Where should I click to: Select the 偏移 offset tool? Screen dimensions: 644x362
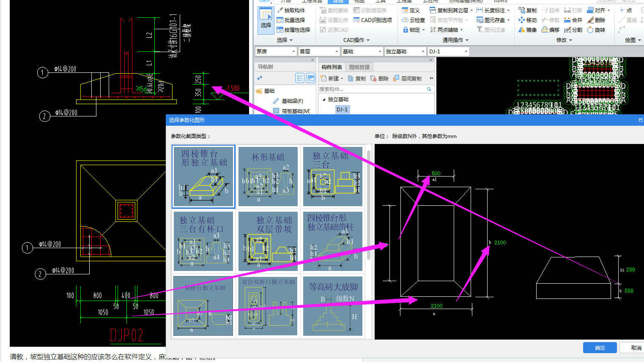[550, 30]
